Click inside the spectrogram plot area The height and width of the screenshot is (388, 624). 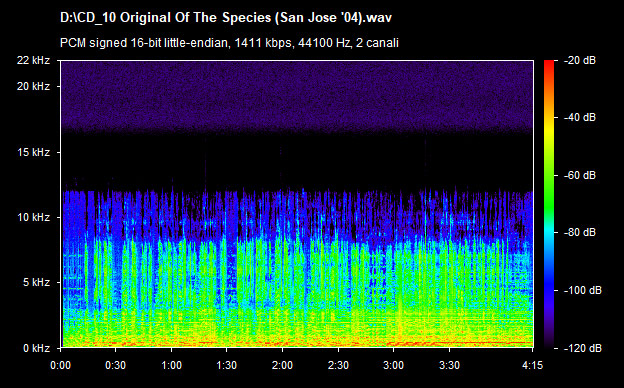click(297, 204)
